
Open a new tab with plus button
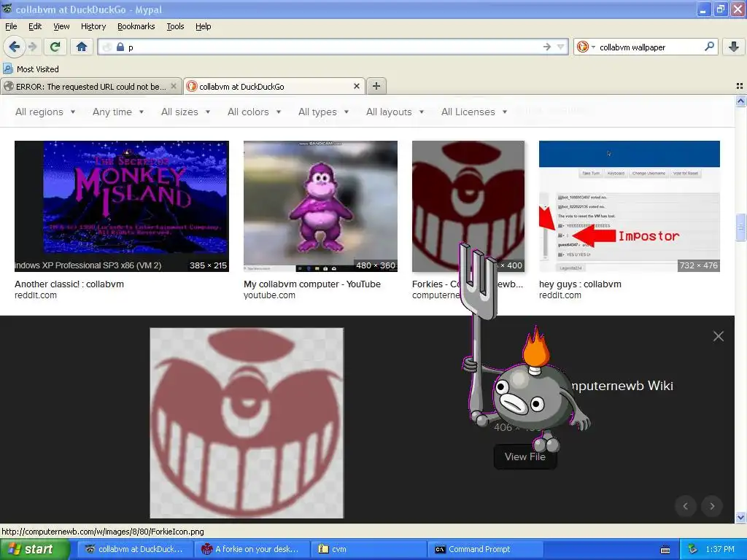376,86
